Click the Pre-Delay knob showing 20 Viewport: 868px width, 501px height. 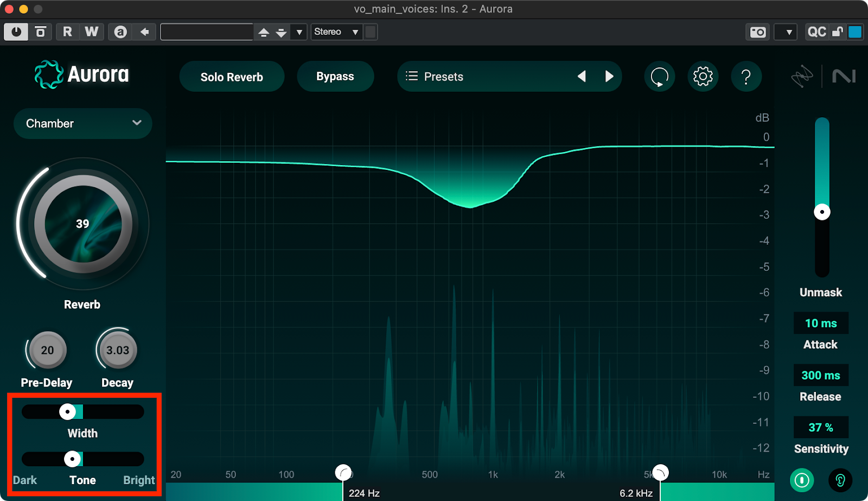pyautogui.click(x=48, y=350)
